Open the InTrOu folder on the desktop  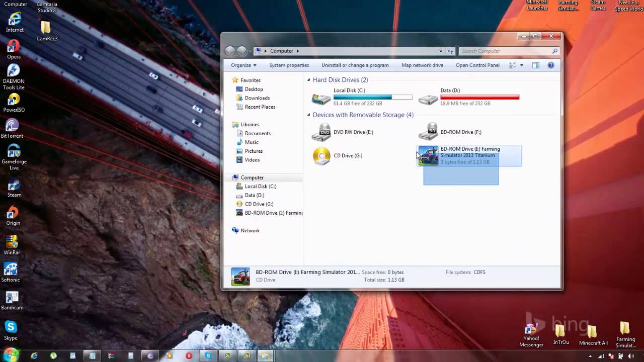(561, 335)
